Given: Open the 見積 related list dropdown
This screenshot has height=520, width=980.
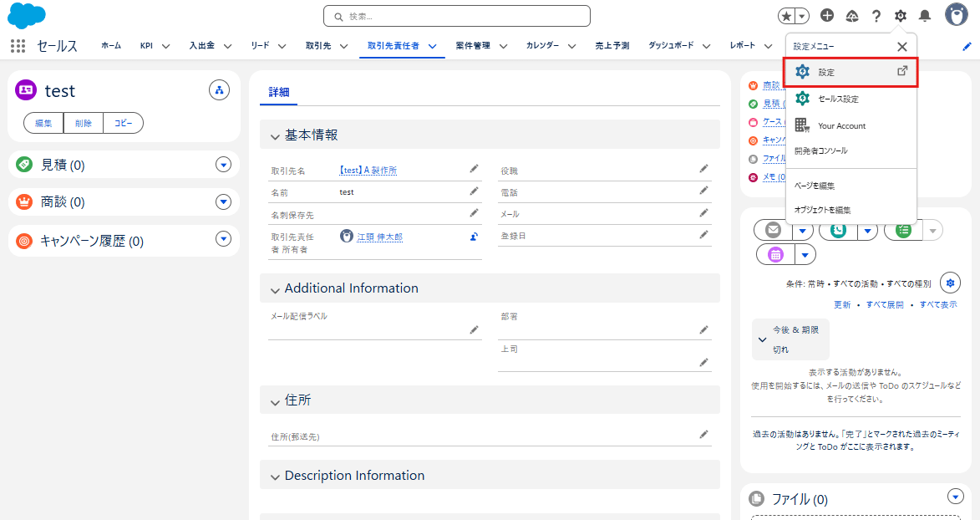Looking at the screenshot, I should point(223,165).
